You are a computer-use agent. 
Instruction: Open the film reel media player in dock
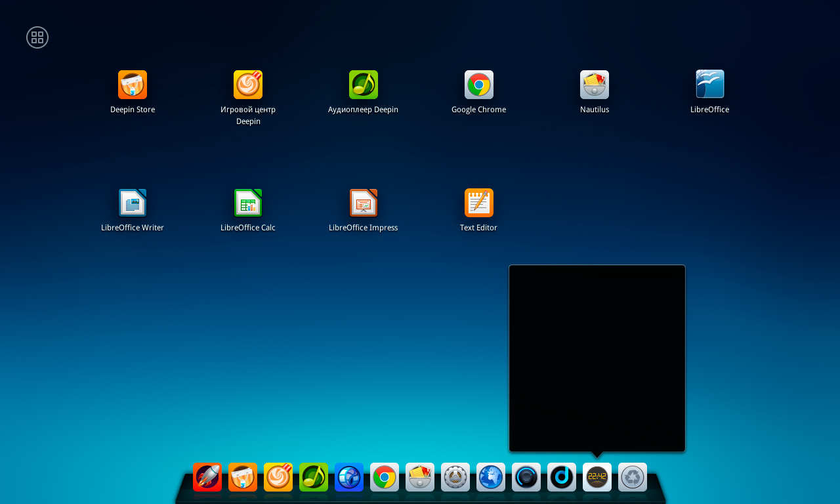(x=349, y=477)
